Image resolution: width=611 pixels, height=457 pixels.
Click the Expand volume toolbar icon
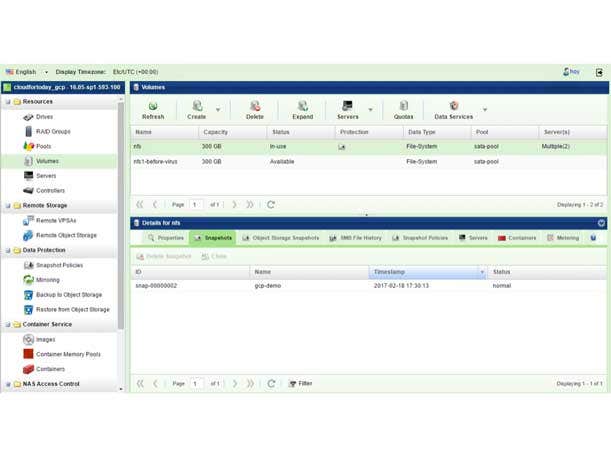pyautogui.click(x=302, y=109)
